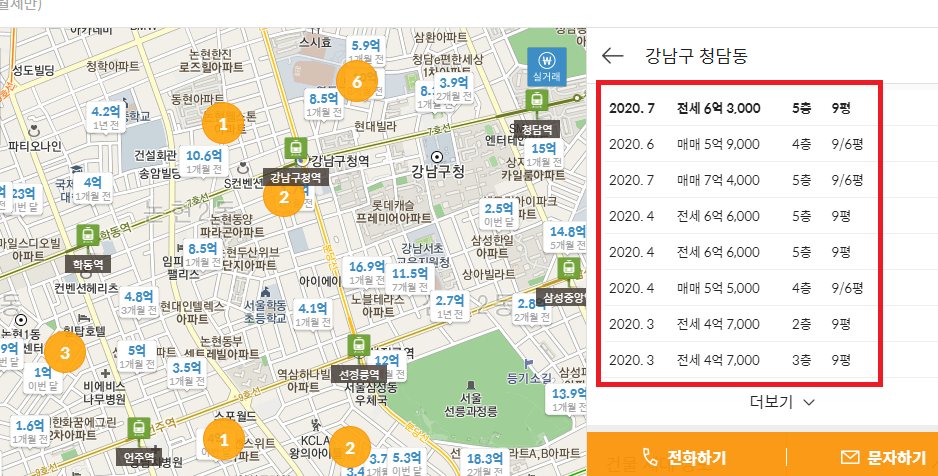
Task: Select the 청담역 subway station icon
Action: [536, 100]
